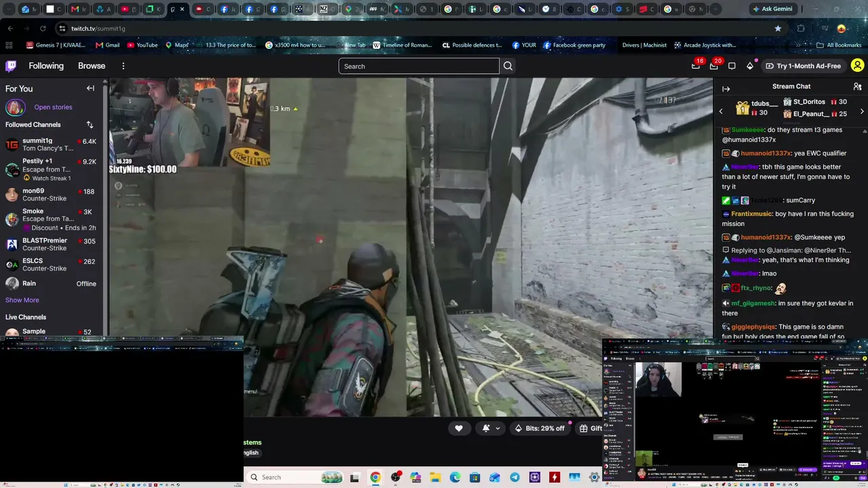Open the Facebook green party bookmark

click(x=574, y=45)
